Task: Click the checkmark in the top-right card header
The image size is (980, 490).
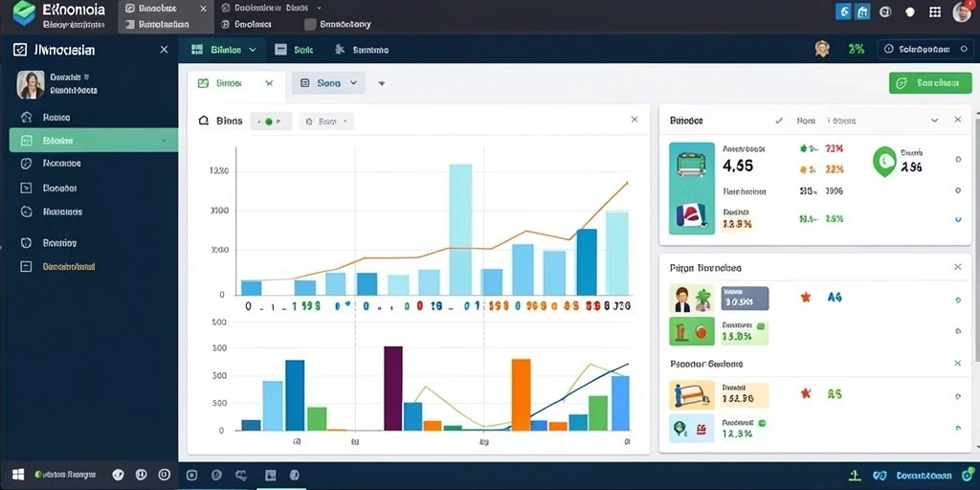Action: [x=779, y=120]
